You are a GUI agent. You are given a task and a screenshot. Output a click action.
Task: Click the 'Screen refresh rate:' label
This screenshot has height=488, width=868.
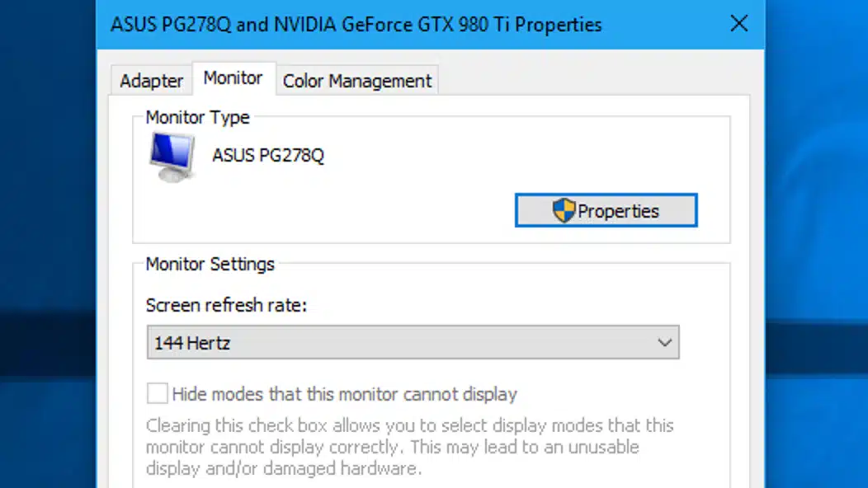[226, 306]
